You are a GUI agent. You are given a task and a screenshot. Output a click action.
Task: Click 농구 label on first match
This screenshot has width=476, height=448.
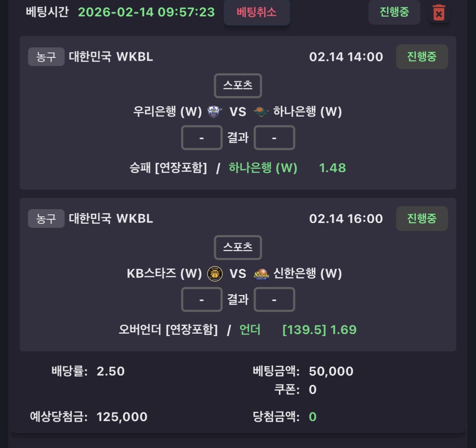tap(46, 57)
